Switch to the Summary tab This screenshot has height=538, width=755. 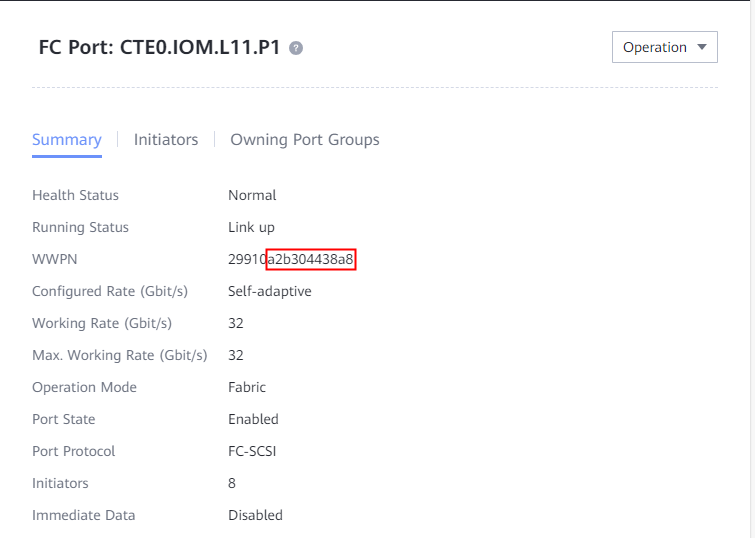point(66,140)
